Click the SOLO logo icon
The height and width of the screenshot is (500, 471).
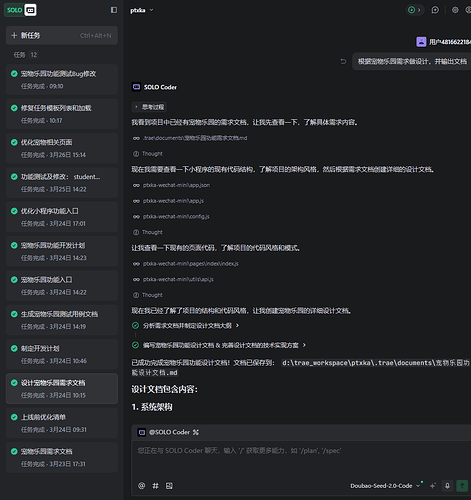21,10
